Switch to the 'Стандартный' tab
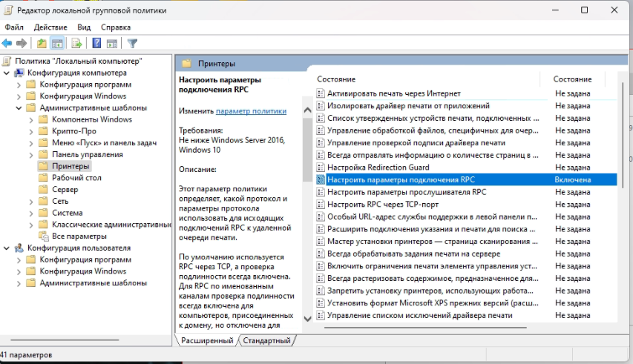The image size is (633, 364). point(267,340)
